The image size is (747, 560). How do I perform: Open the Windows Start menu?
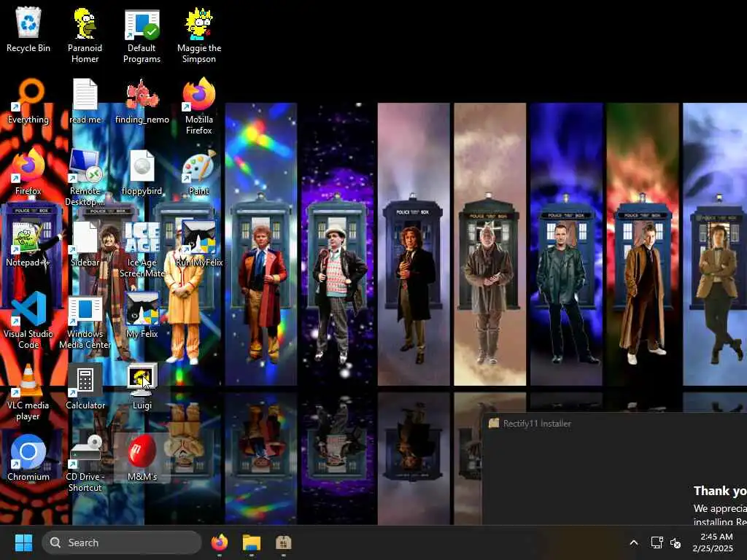23,542
